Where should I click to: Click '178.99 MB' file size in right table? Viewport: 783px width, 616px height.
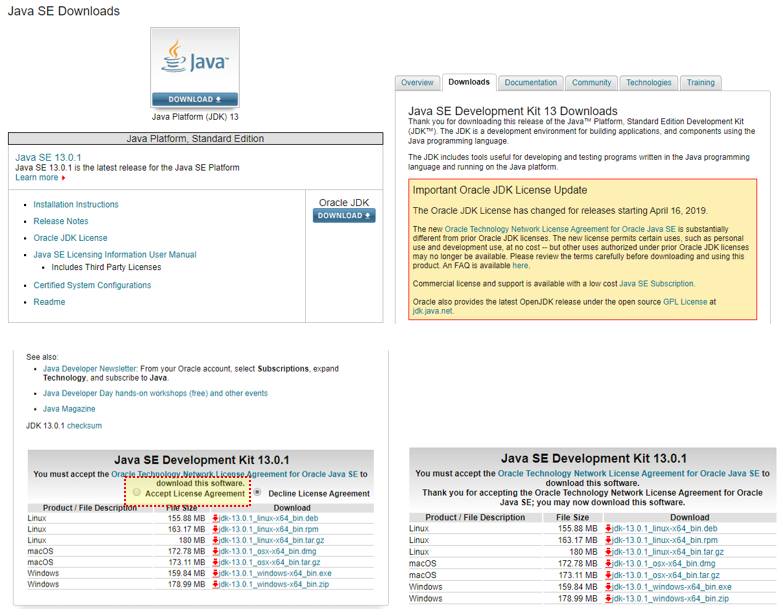(x=577, y=599)
